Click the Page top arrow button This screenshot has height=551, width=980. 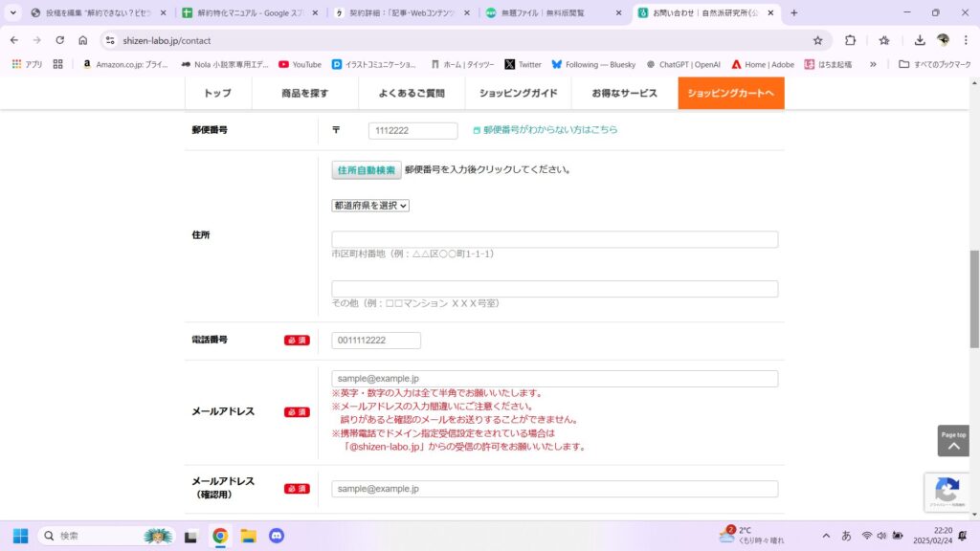(x=952, y=440)
